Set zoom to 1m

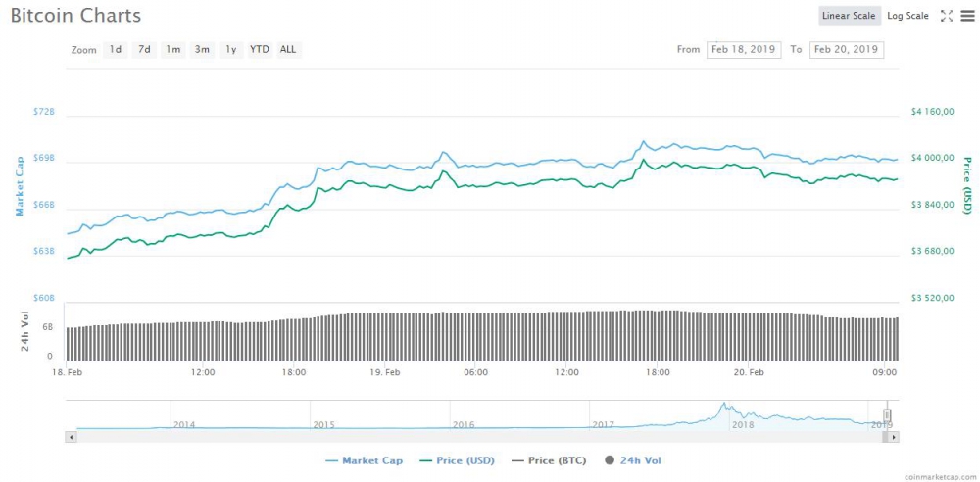pyautogui.click(x=173, y=49)
